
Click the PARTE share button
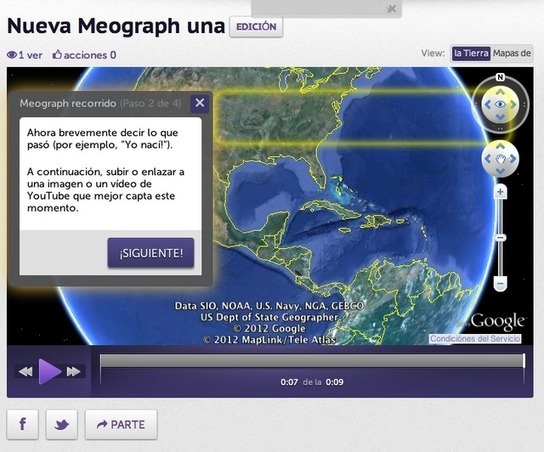[121, 424]
